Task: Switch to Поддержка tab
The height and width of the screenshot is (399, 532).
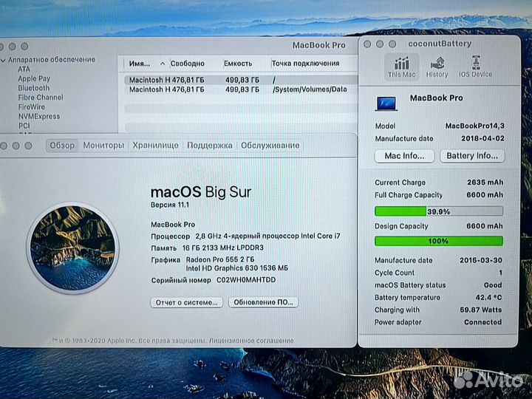Action: [209, 146]
